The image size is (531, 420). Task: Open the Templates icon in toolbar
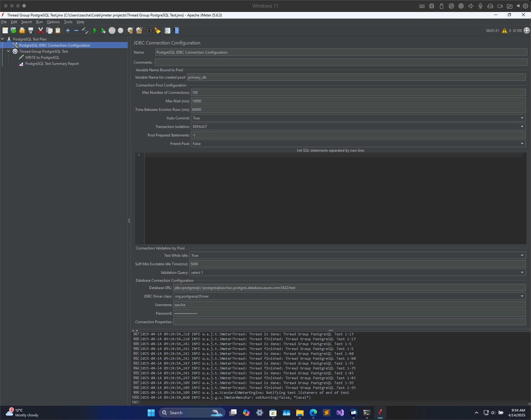13,30
